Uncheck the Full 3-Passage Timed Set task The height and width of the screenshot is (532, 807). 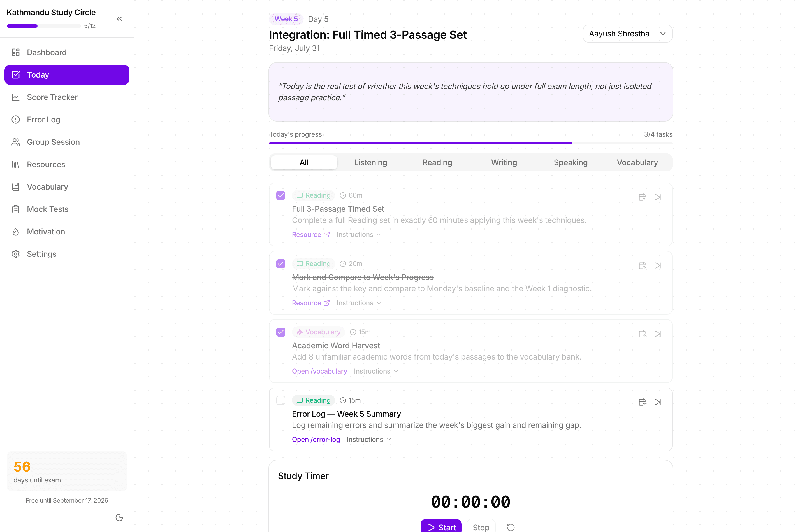coord(281,195)
